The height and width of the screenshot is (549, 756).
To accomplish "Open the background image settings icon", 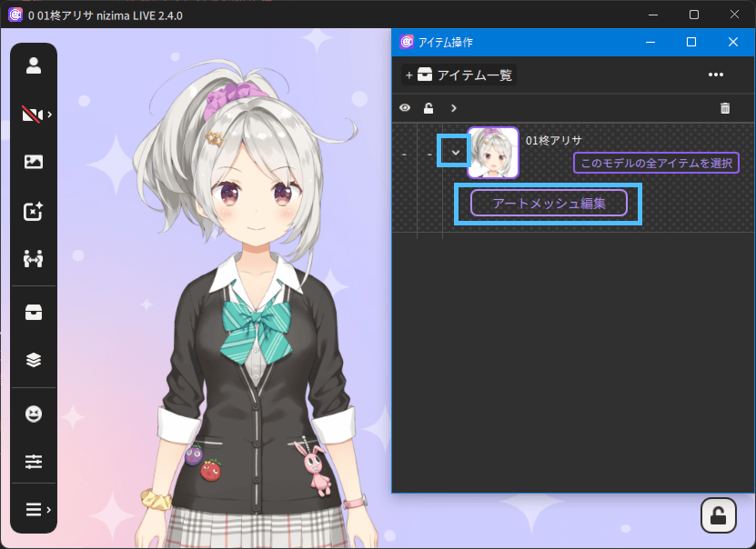I will point(34,162).
